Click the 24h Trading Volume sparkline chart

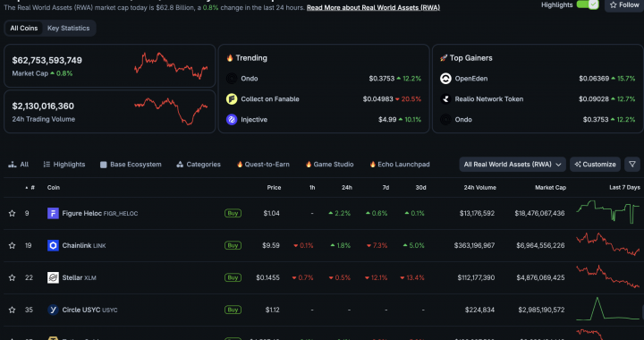tap(171, 111)
